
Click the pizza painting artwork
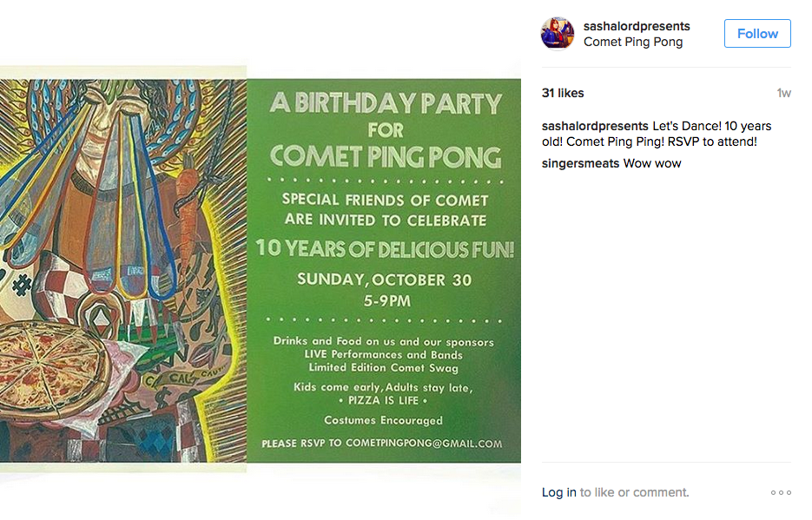pyautogui.click(x=123, y=270)
